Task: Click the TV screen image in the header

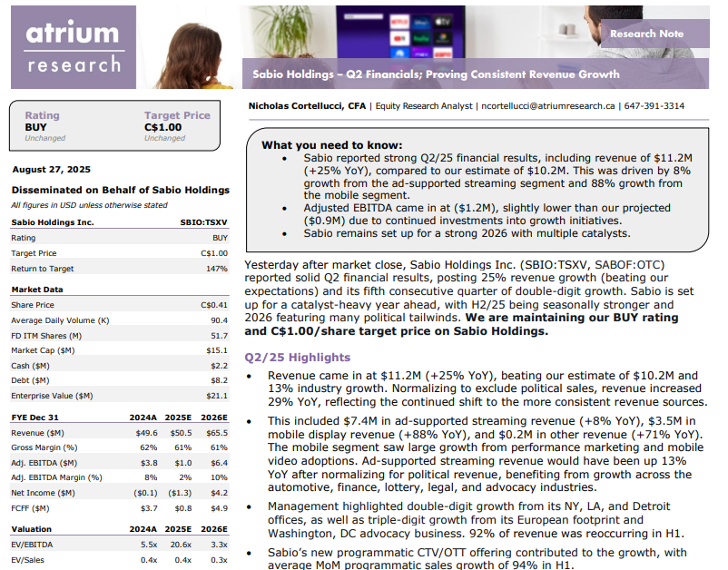Action: click(x=400, y=32)
